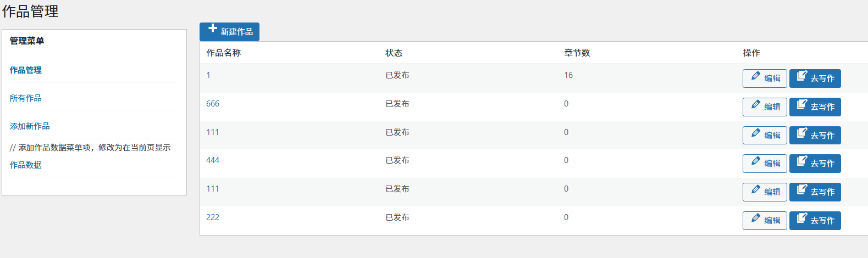This screenshot has height=258, width=868.
Task: Open the work named 444
Action: 213,160
